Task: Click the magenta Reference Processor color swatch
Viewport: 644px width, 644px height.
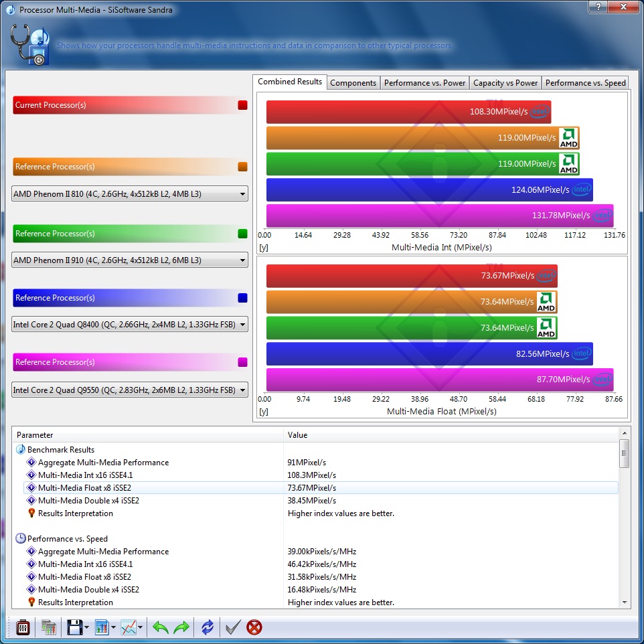Action: click(242, 362)
